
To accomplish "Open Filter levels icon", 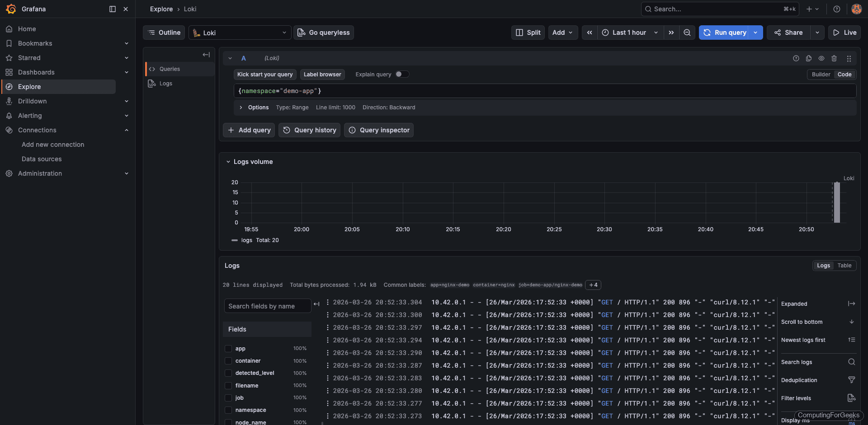I will (852, 398).
